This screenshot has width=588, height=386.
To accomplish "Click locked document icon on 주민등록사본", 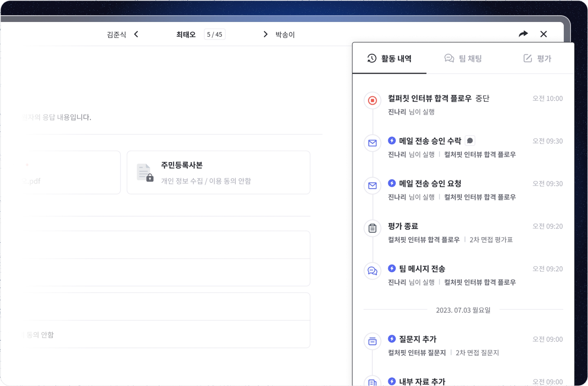I will (x=145, y=173).
